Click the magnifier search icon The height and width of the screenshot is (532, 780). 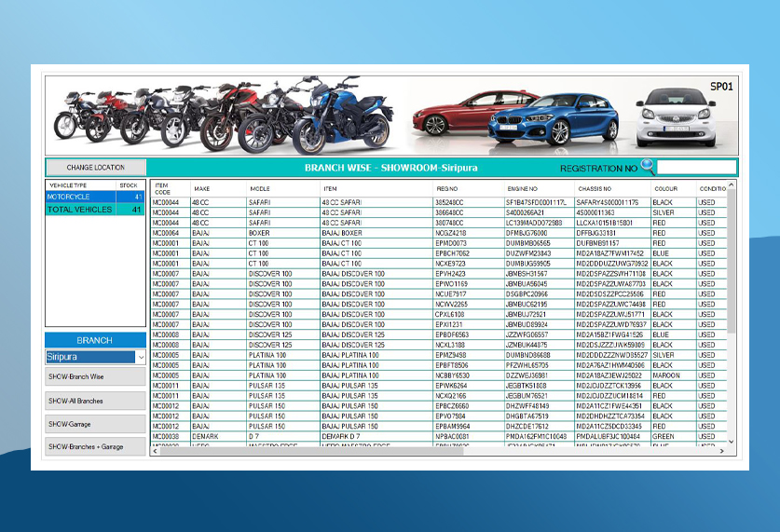pos(647,167)
